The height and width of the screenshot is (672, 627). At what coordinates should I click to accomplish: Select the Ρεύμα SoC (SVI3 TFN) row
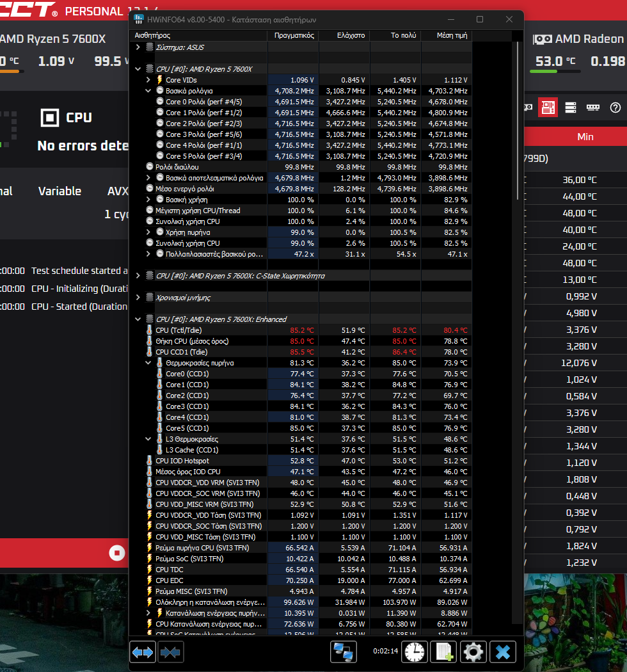pyautogui.click(x=301, y=559)
